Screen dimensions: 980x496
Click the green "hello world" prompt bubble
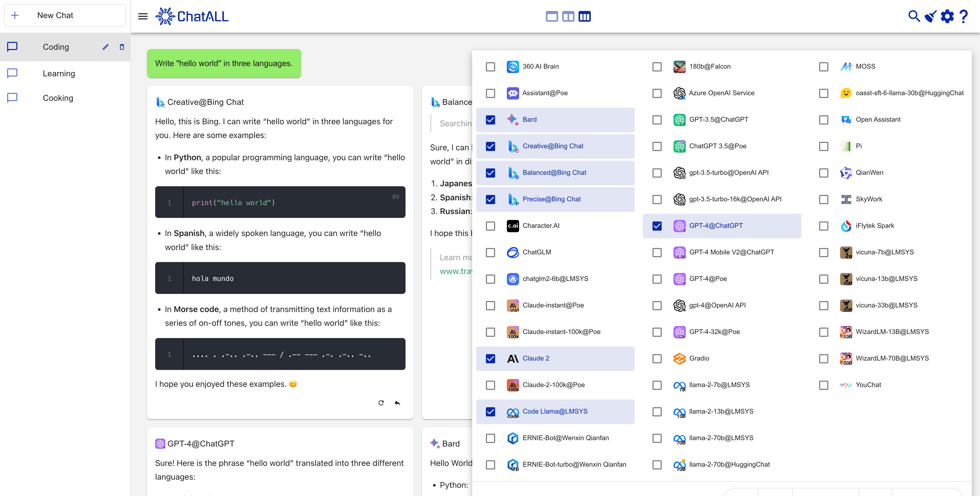pos(224,64)
